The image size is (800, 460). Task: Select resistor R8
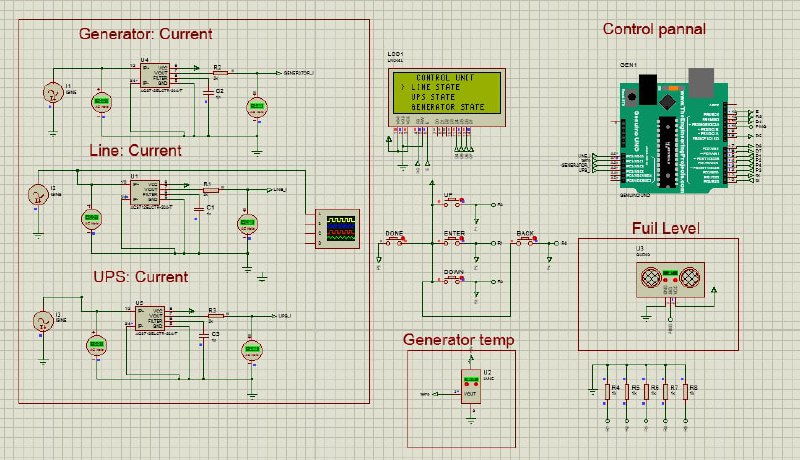685,392
